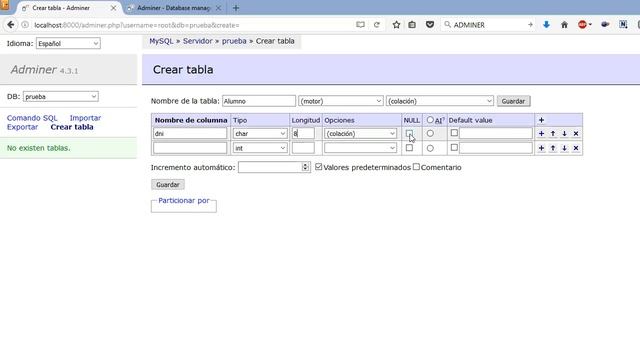Screen dimensions: 640x360
Task: Enable default value checkbox for int row
Action: pyautogui.click(x=454, y=147)
